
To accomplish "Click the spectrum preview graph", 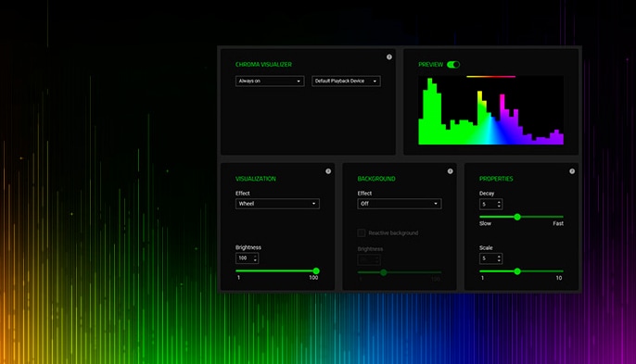I will point(490,110).
